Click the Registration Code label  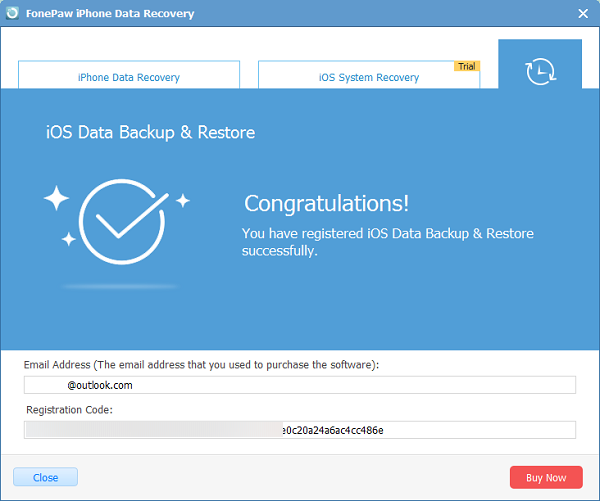click(x=69, y=410)
